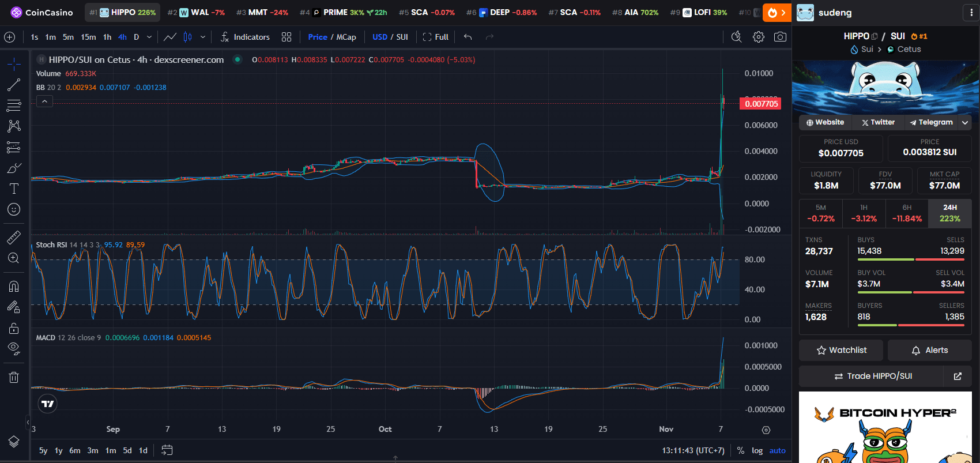The height and width of the screenshot is (463, 980).
Task: Set the interval to 15m
Action: tap(88, 37)
